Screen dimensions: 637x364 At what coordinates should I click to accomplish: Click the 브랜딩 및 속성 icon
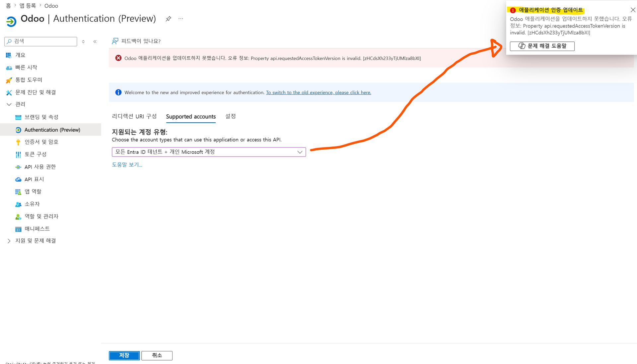click(x=18, y=117)
